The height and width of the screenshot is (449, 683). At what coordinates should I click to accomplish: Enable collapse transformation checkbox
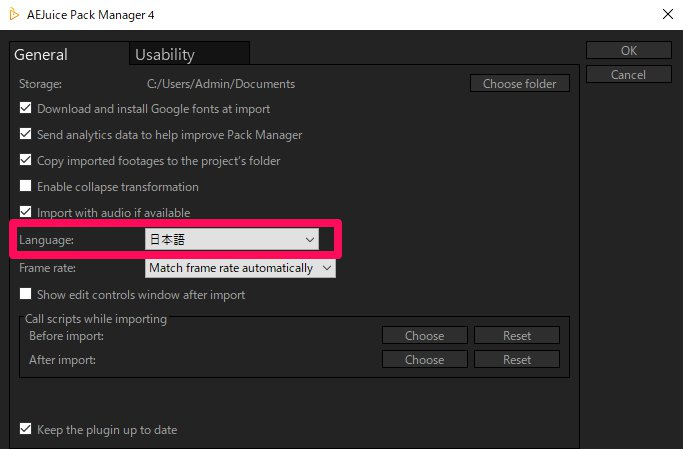click(26, 187)
